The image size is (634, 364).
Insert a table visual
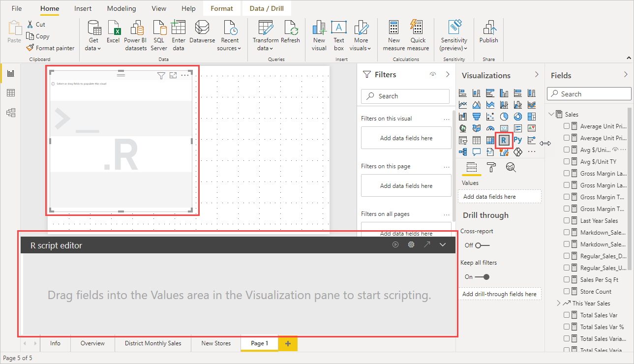(478, 139)
